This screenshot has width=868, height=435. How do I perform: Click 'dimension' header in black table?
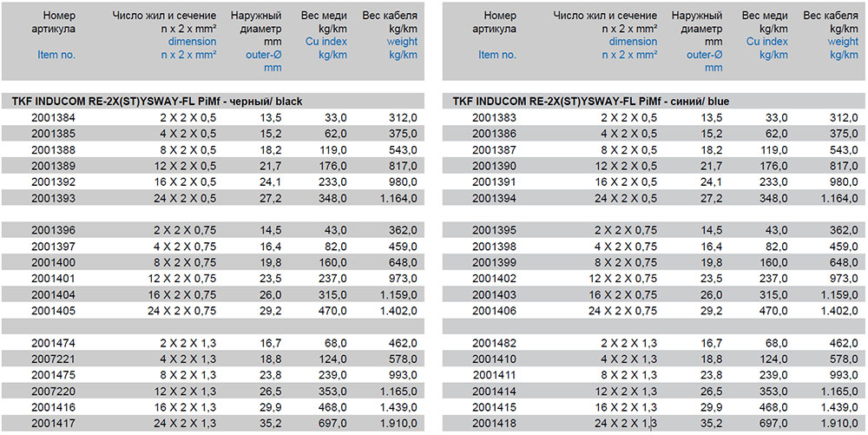coord(192,42)
